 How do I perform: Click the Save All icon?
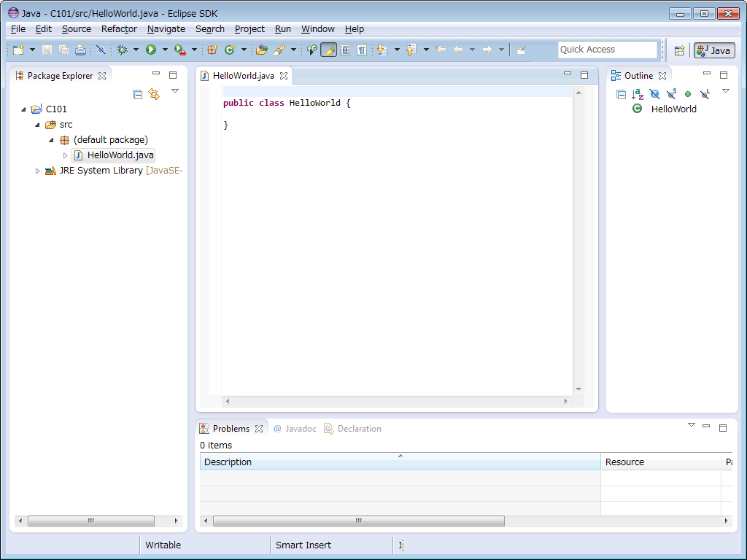tap(63, 50)
